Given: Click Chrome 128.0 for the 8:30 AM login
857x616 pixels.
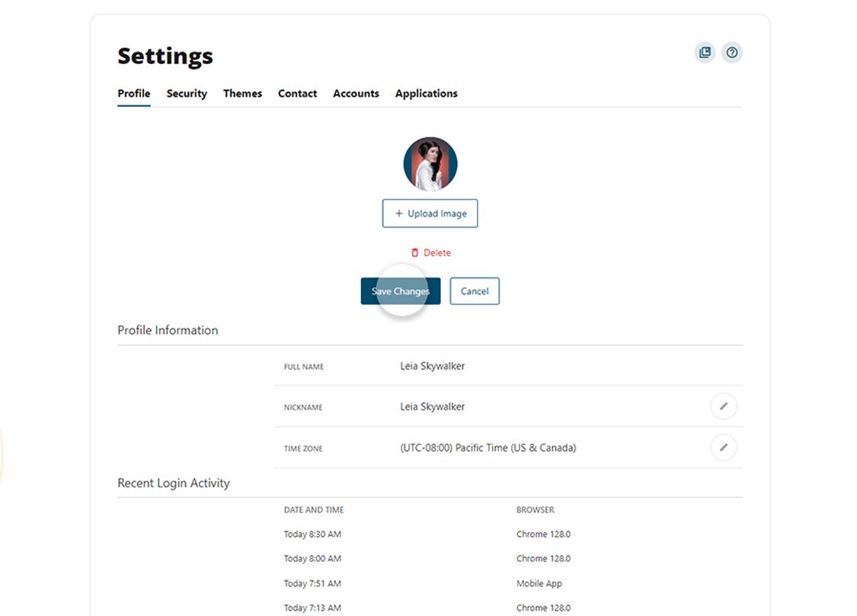Looking at the screenshot, I should (x=543, y=534).
